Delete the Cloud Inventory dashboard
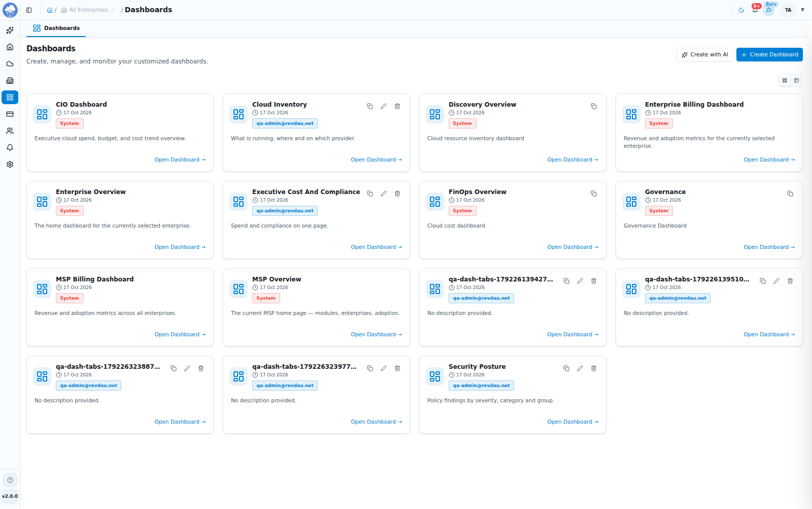Viewport: 812px width, 509px height. tap(397, 106)
